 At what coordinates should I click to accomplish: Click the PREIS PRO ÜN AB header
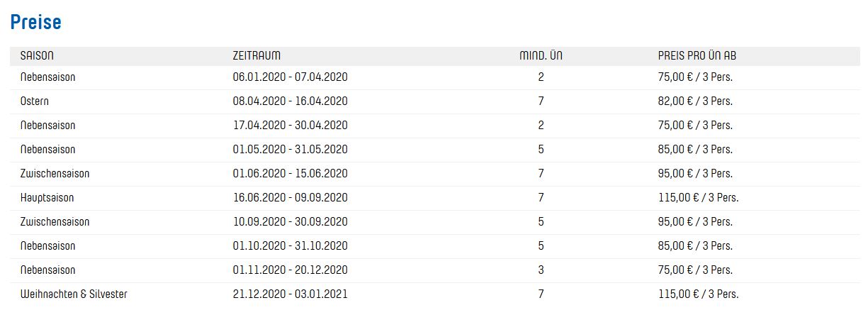697,56
